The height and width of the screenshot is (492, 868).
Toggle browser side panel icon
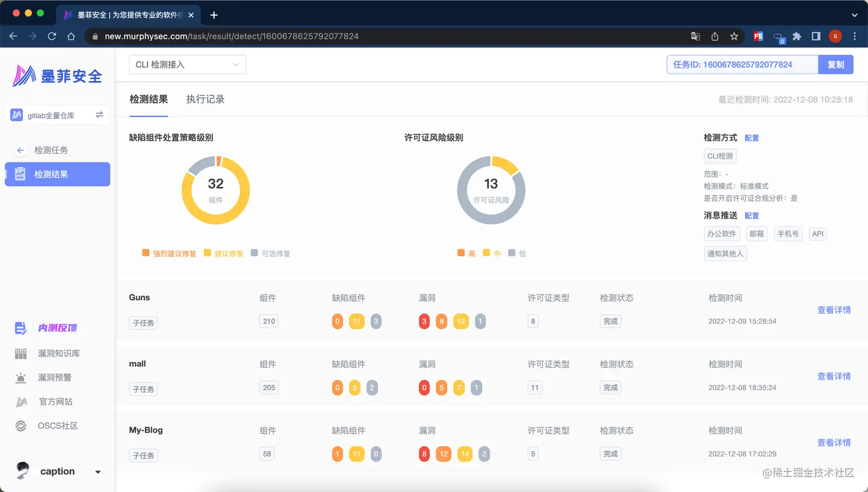point(816,36)
